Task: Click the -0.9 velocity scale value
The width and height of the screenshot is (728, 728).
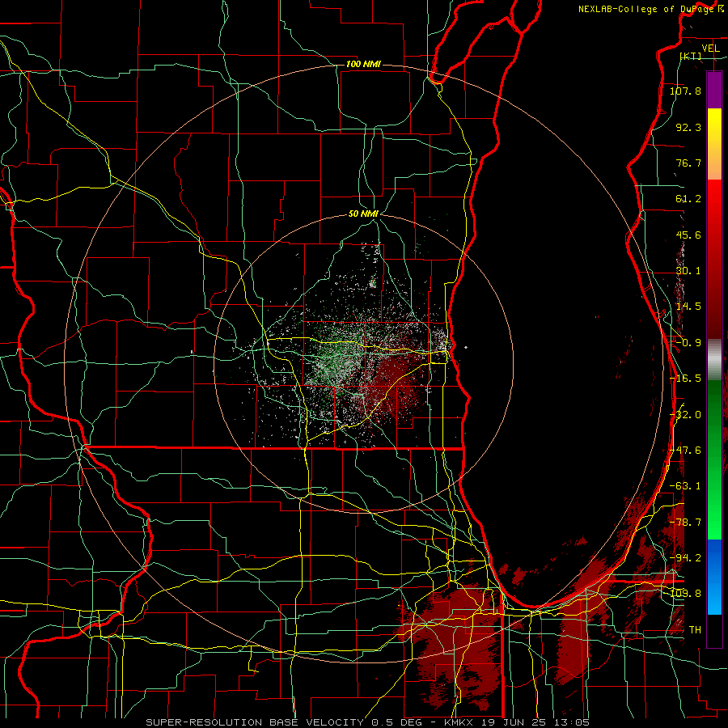Action: (688, 343)
